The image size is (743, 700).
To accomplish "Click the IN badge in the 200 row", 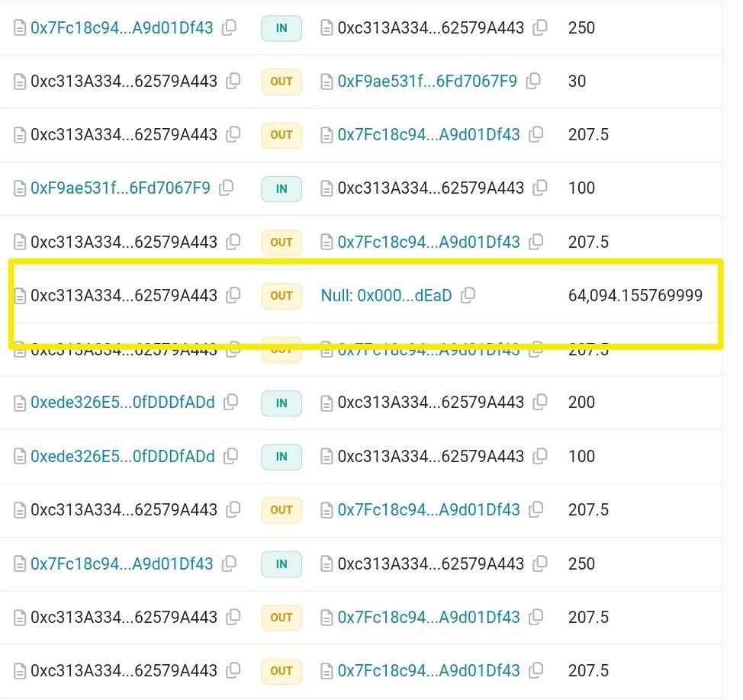I will click(281, 403).
